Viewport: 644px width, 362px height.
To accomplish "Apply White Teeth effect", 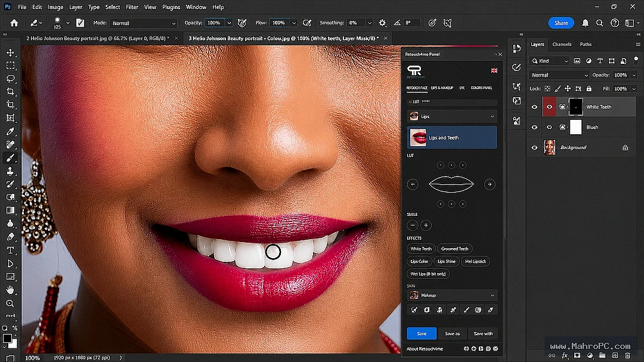I will click(421, 249).
